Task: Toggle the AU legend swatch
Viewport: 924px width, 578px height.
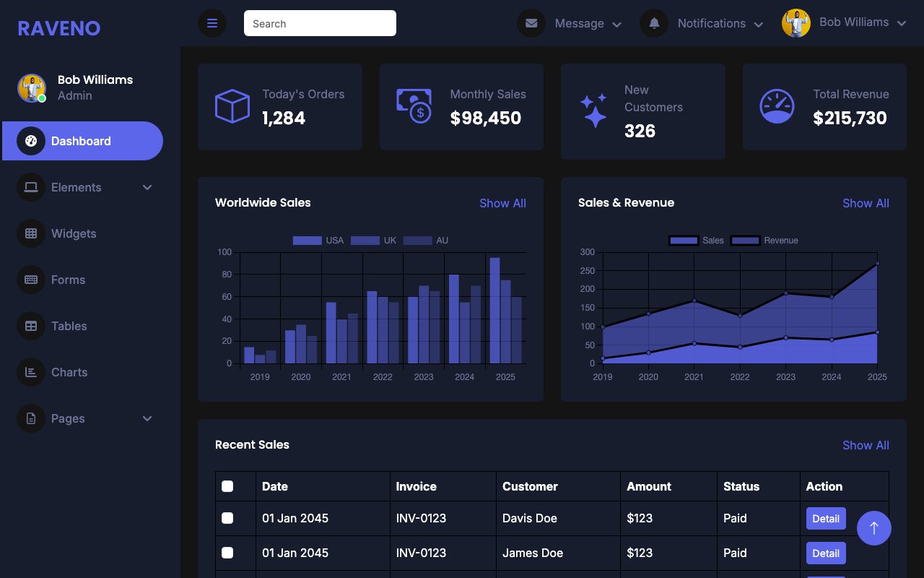Action: click(x=417, y=241)
